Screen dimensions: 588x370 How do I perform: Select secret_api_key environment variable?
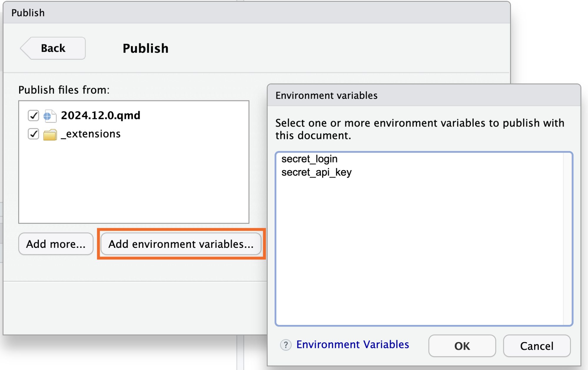pos(316,172)
